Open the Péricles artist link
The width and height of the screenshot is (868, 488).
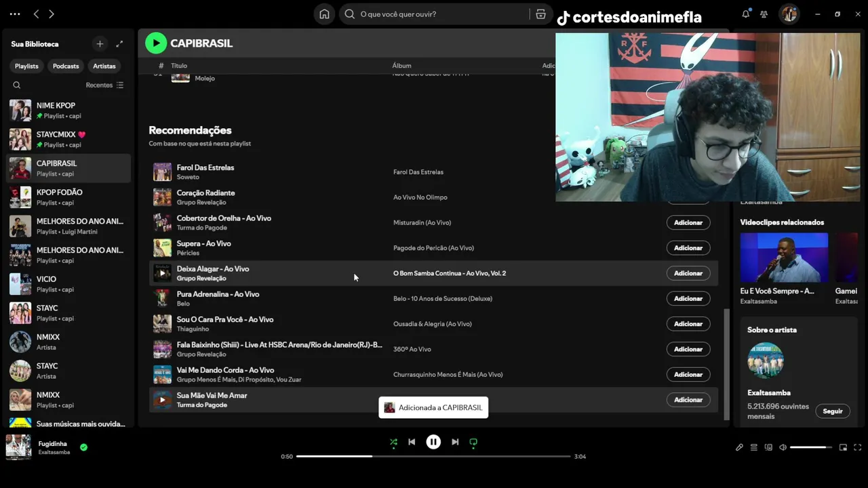click(x=188, y=253)
